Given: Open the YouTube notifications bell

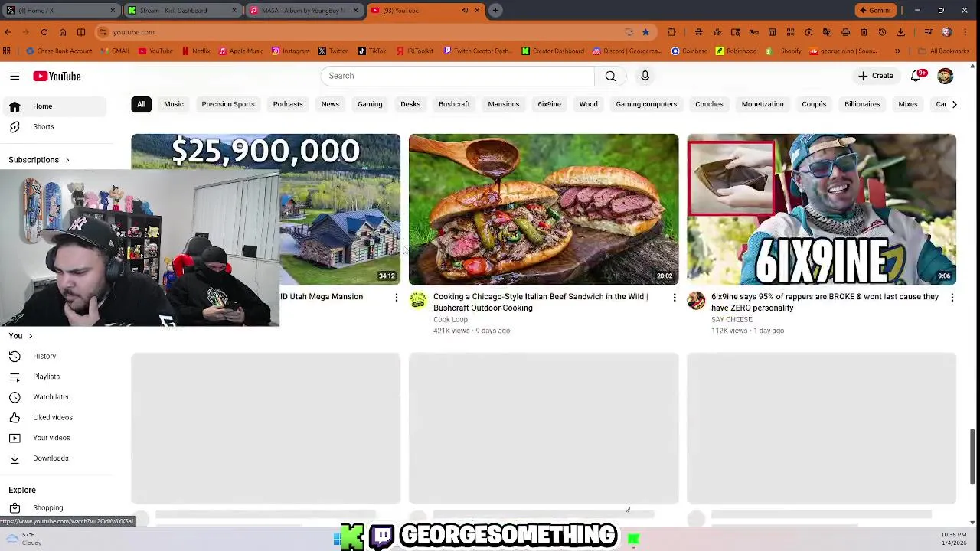Looking at the screenshot, I should (x=916, y=76).
